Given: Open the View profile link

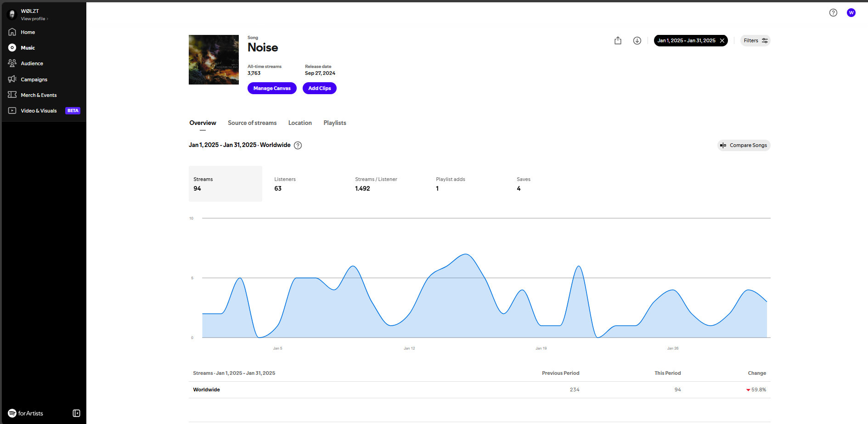Looking at the screenshot, I should (x=34, y=19).
